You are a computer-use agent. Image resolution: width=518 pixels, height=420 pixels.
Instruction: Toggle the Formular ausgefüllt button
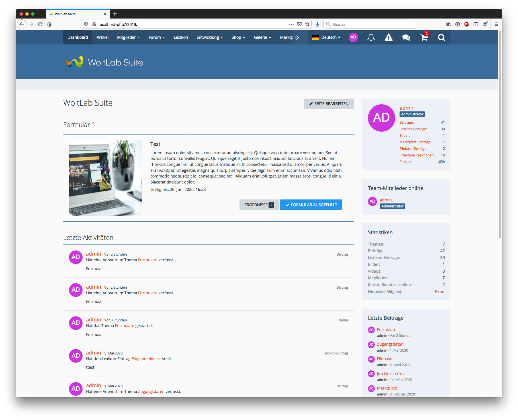pyautogui.click(x=311, y=205)
